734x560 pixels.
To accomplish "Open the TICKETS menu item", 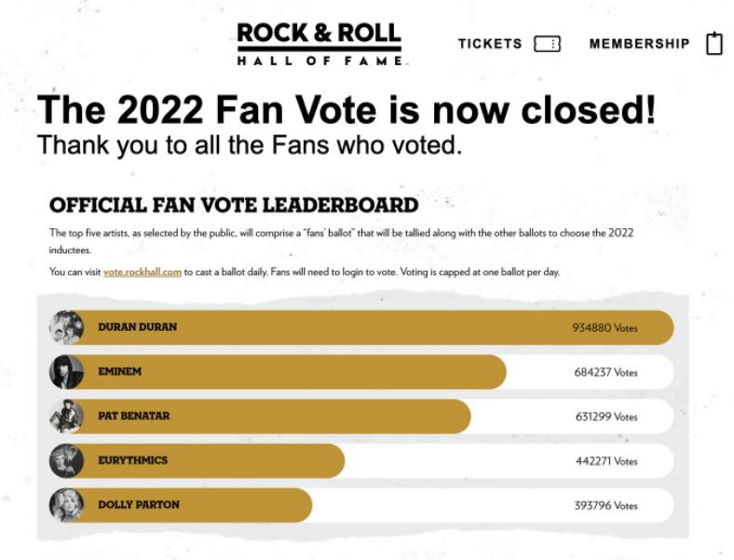I will [x=490, y=44].
